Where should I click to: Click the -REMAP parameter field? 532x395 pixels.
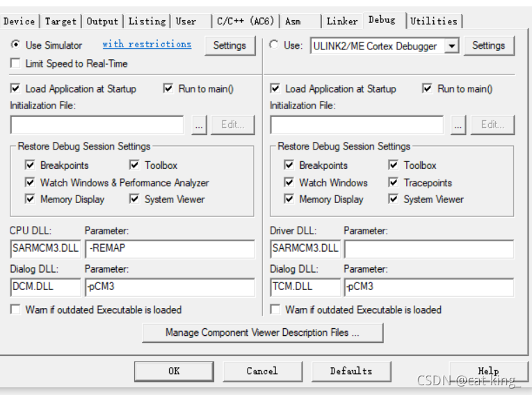point(170,249)
